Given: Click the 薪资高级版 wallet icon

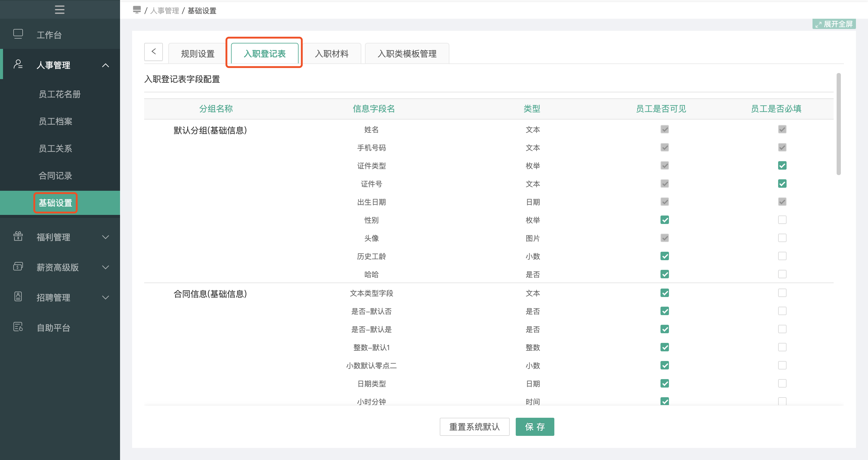Looking at the screenshot, I should 18,267.
